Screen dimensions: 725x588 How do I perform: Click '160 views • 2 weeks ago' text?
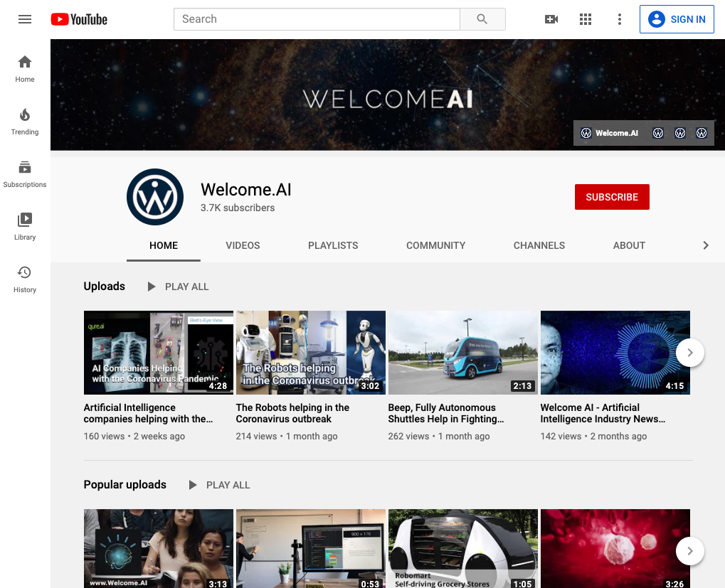(x=134, y=436)
